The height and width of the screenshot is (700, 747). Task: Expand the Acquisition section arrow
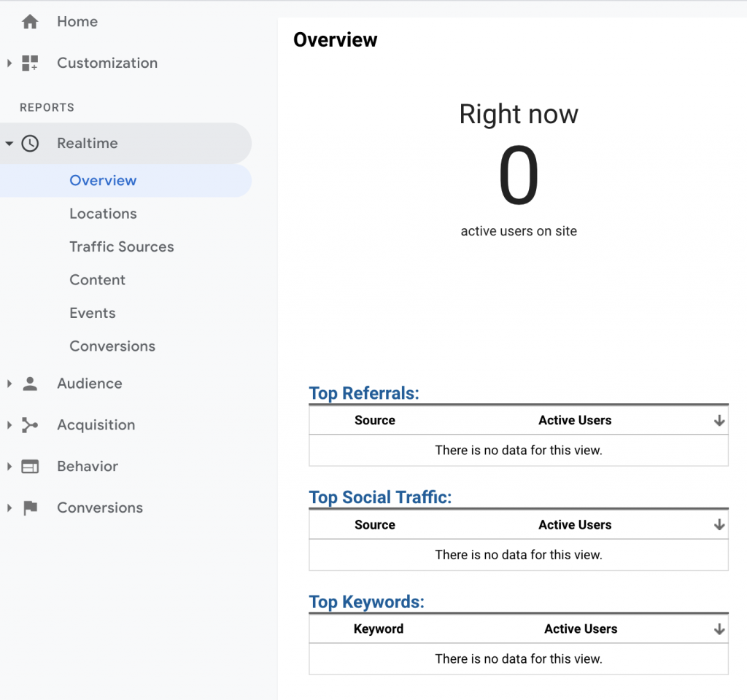click(x=9, y=425)
